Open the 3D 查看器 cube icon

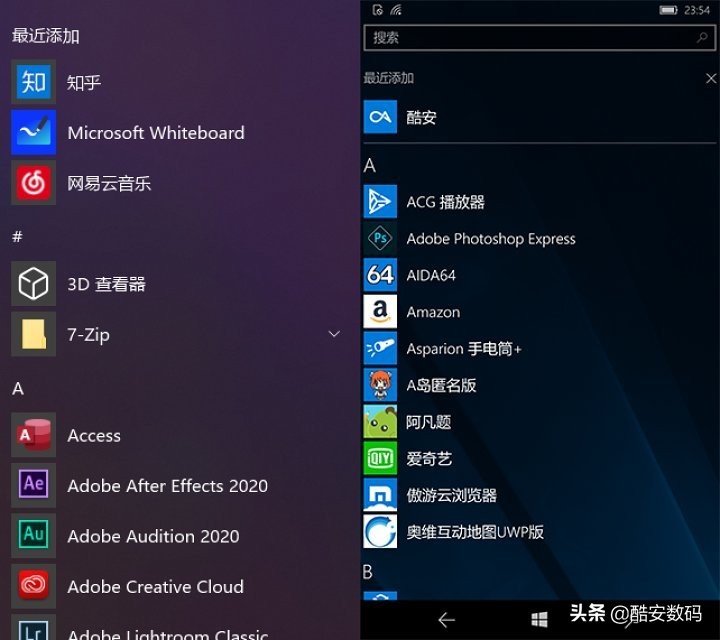point(34,284)
